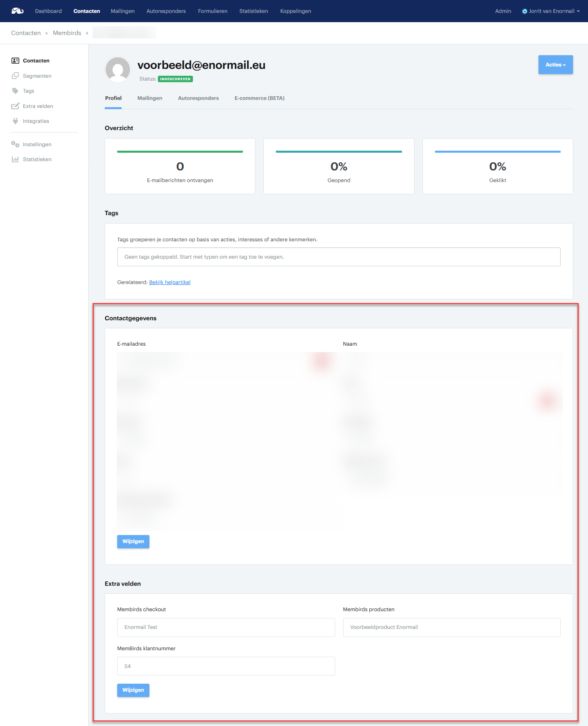Go to Dashboard in top navigation
Image resolution: width=588 pixels, height=726 pixels.
click(x=48, y=11)
